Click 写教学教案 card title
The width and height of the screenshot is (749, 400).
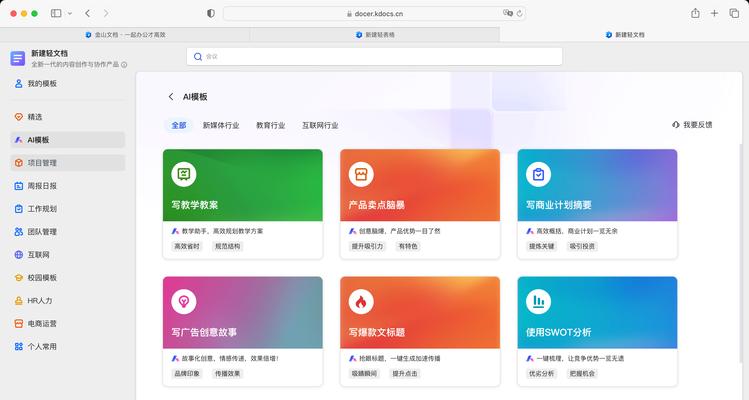pyautogui.click(x=195, y=205)
